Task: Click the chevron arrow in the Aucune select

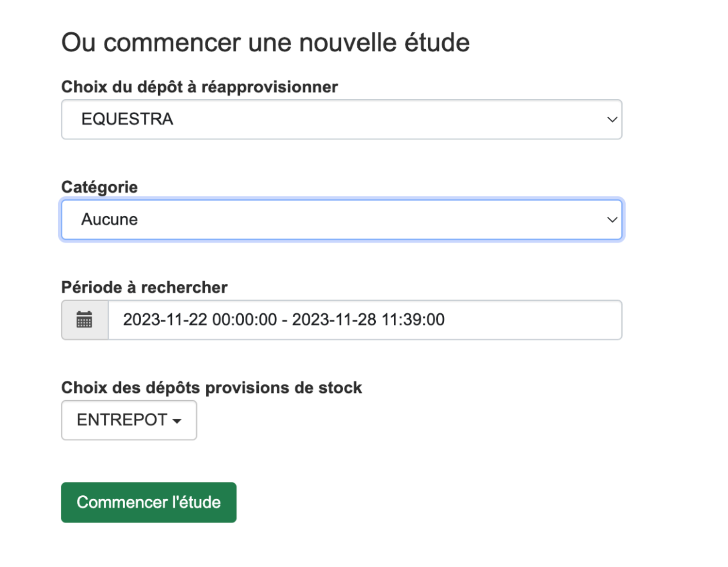Action: 612,220
